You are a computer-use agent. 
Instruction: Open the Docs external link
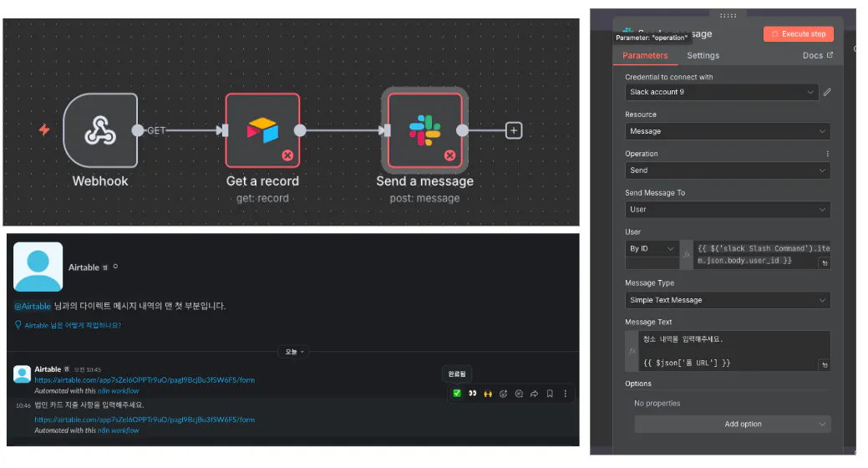point(818,55)
